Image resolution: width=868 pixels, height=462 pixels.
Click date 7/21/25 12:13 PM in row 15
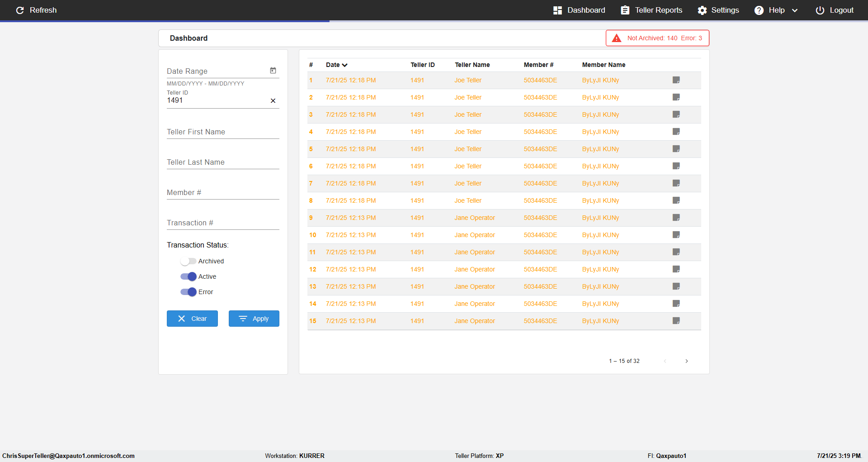[351, 321]
